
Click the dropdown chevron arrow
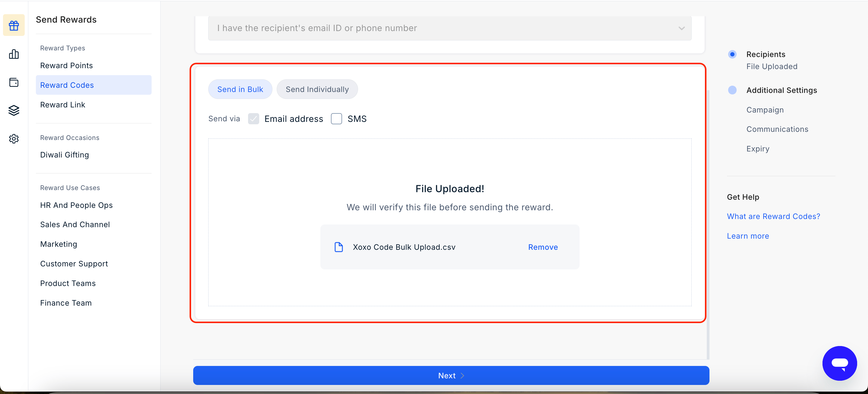[x=681, y=28]
